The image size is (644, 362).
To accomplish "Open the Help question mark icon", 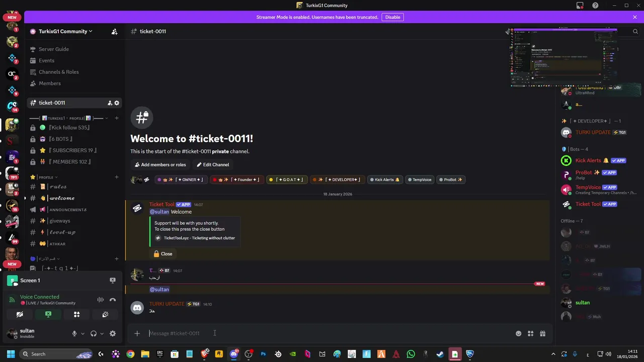I will (596, 6).
